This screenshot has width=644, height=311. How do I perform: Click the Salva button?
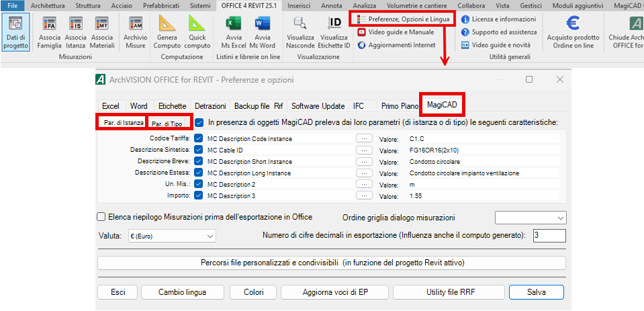pyautogui.click(x=537, y=292)
